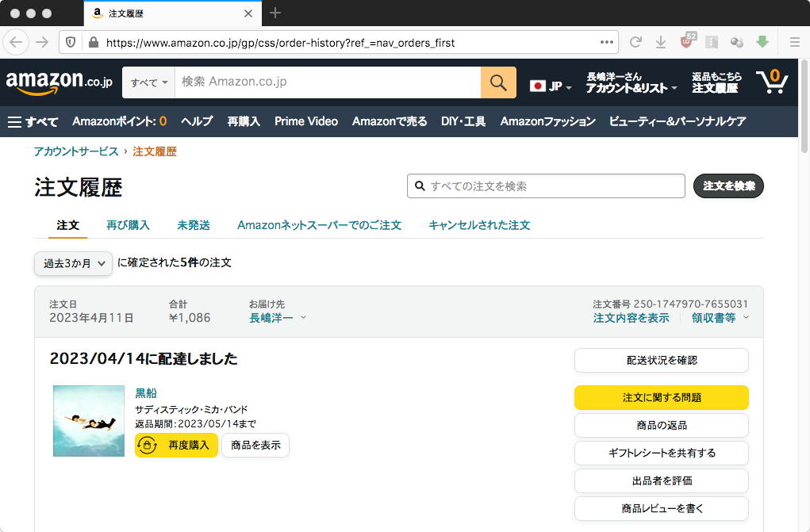The width and height of the screenshot is (810, 532).
Task: Expand アカウント&リスト menu
Action: click(x=631, y=82)
